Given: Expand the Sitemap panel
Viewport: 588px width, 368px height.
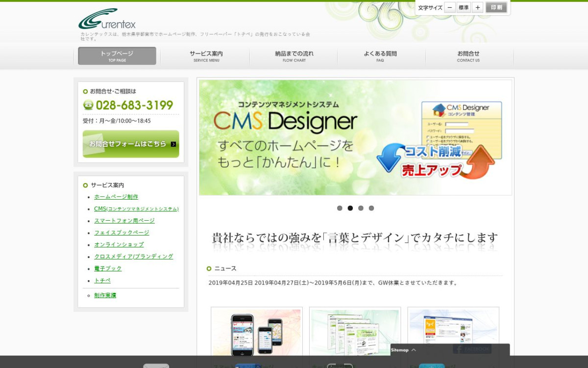Looking at the screenshot, I should click(403, 350).
